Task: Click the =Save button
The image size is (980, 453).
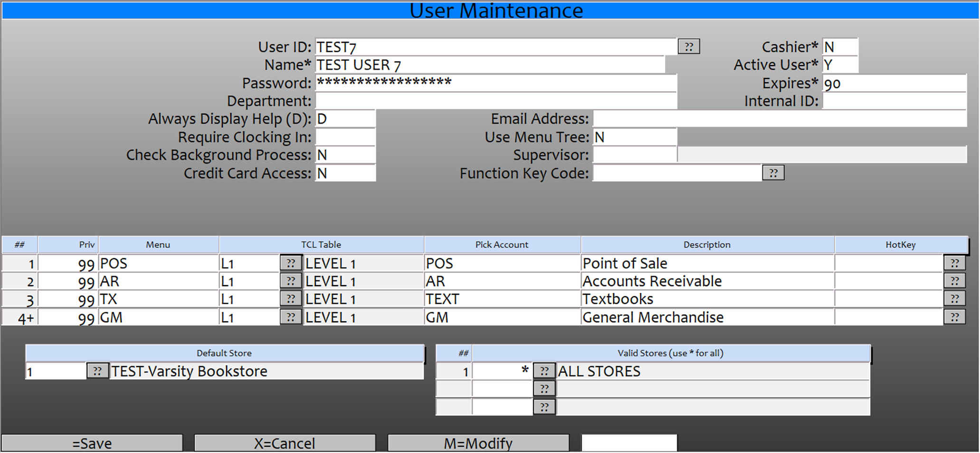Action: click(x=92, y=443)
